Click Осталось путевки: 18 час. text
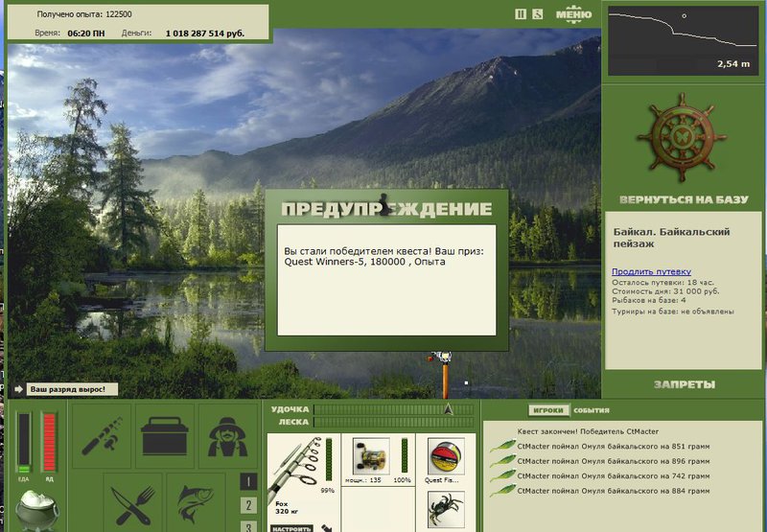The height and width of the screenshot is (532, 767). (x=662, y=282)
